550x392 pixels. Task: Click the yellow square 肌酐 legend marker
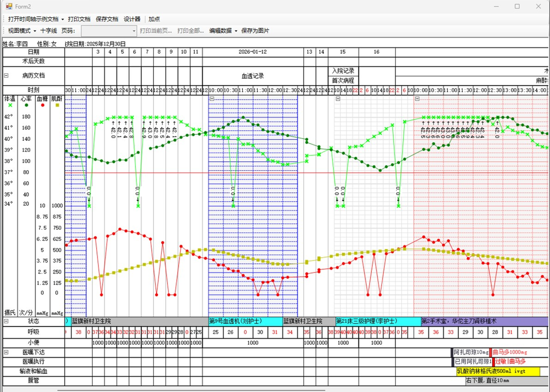57,105
